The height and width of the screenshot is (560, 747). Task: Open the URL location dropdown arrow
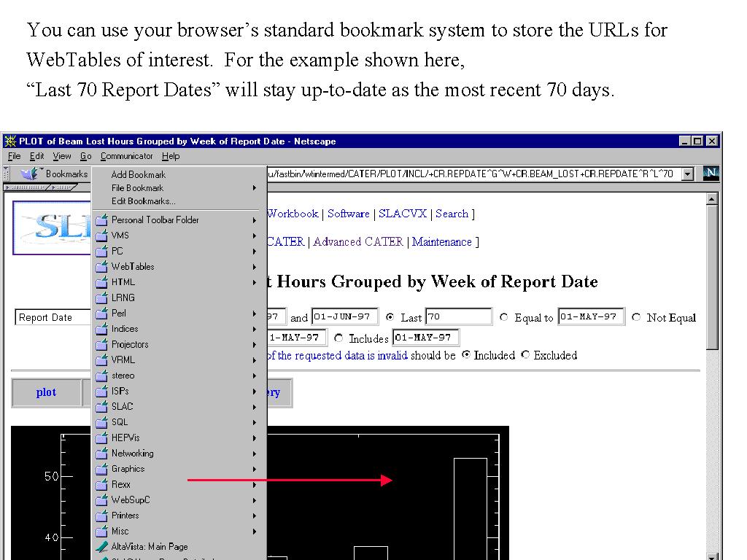coord(686,174)
